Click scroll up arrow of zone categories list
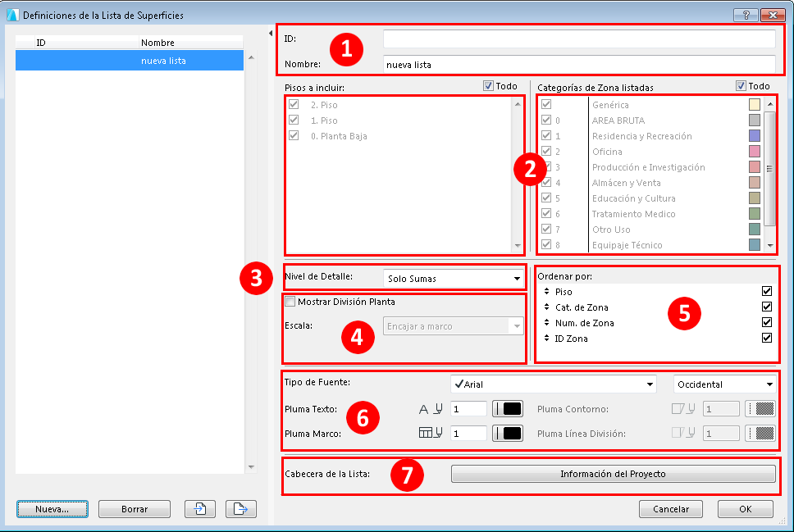This screenshot has width=794, height=532. (x=770, y=104)
